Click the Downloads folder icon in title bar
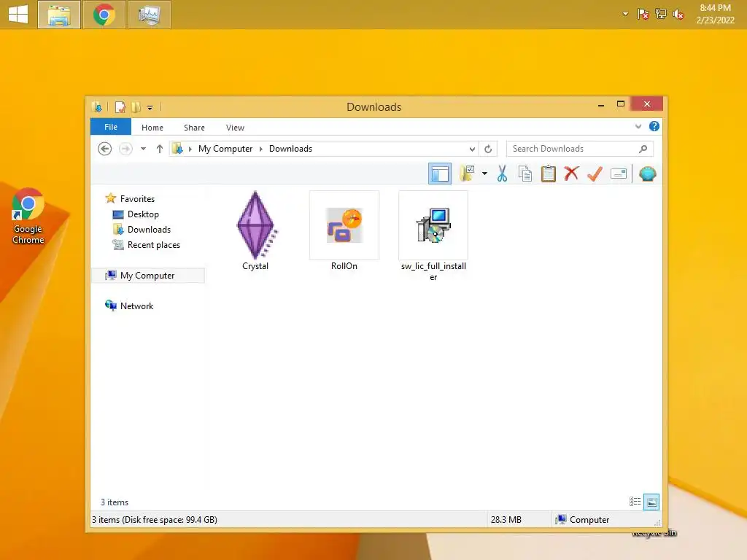 point(97,107)
